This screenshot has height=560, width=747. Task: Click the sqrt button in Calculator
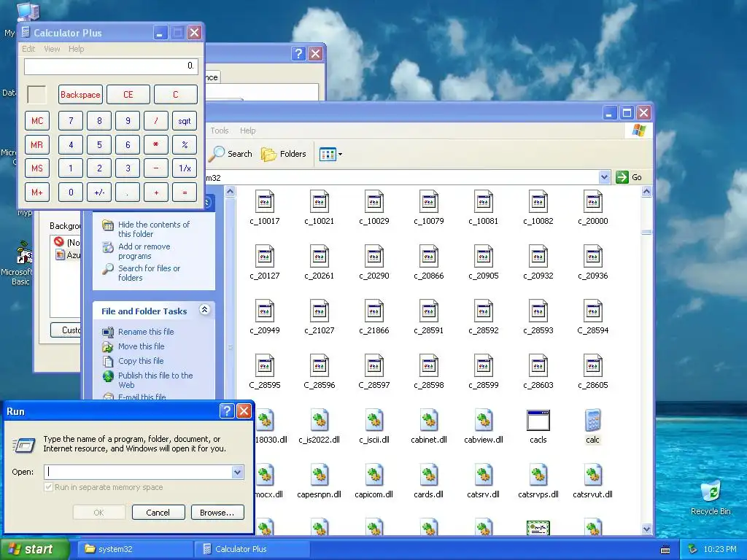pyautogui.click(x=185, y=121)
